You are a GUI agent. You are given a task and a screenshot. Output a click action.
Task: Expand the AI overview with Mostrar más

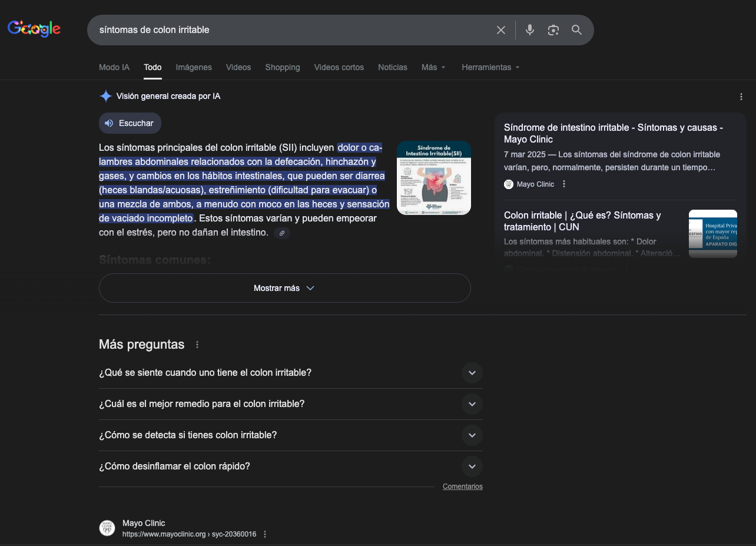[284, 288]
